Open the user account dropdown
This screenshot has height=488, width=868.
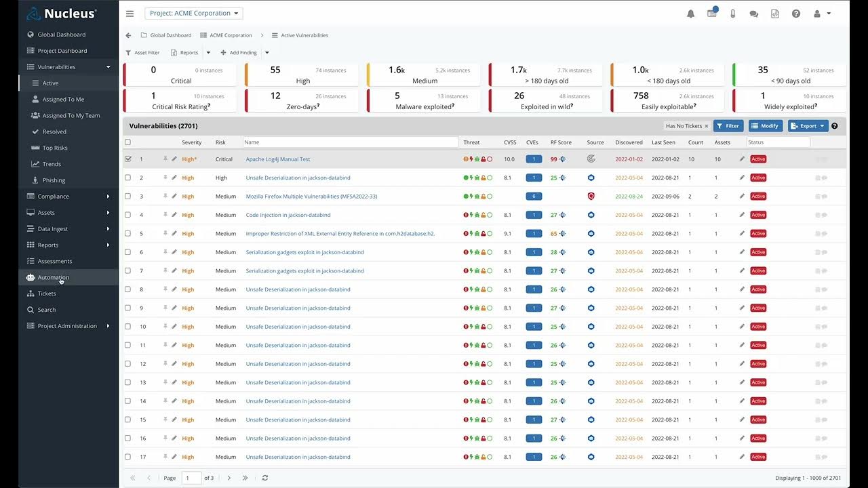tap(822, 14)
